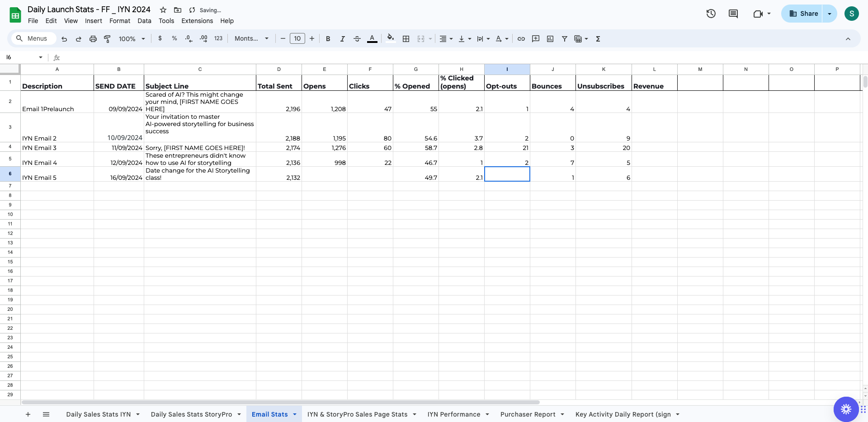Image resolution: width=868 pixels, height=422 pixels.
Task: Print the spreadsheet via printer icon
Action: pyautogui.click(x=93, y=39)
